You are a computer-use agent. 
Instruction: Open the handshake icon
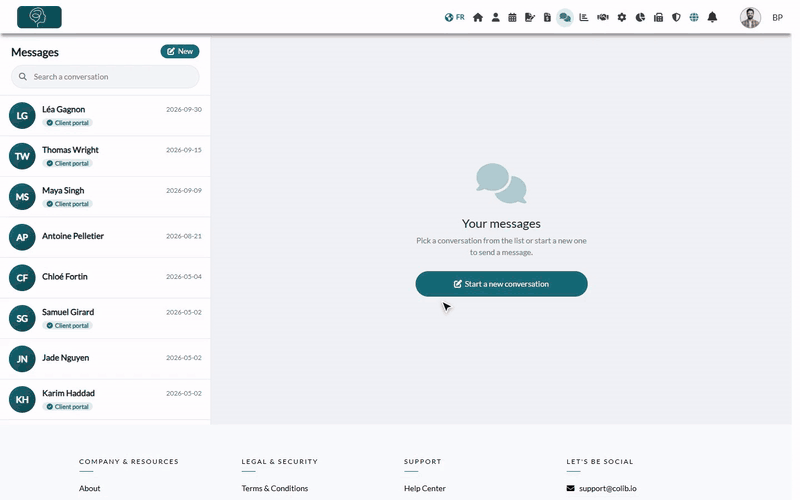coord(603,17)
